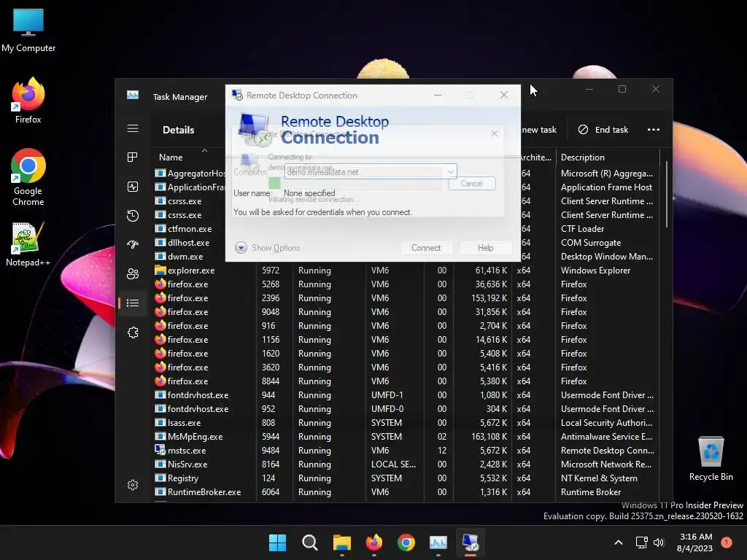747x560 pixels.
Task: Open the three-dot more options menu
Action: point(654,130)
